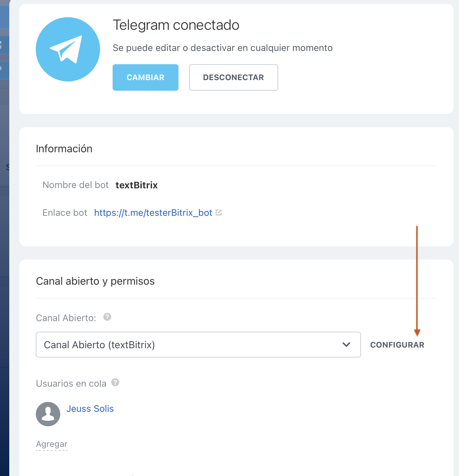Open the t.me/testerBitrix_bot link
This screenshot has height=476, width=459.
coord(153,213)
